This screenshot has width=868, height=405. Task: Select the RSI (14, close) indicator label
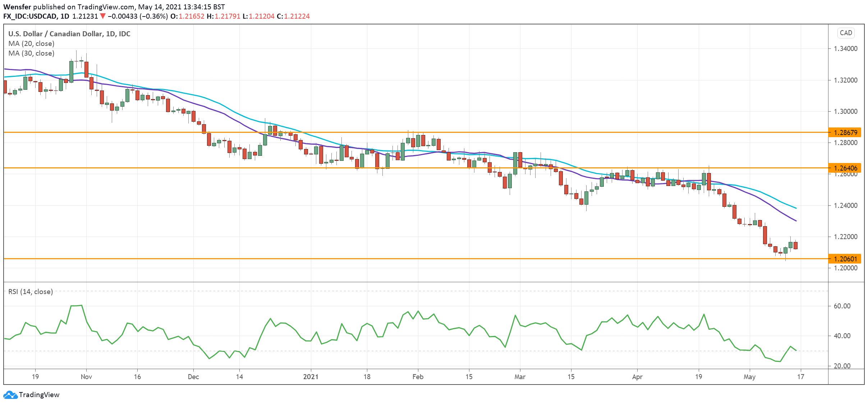click(x=31, y=292)
